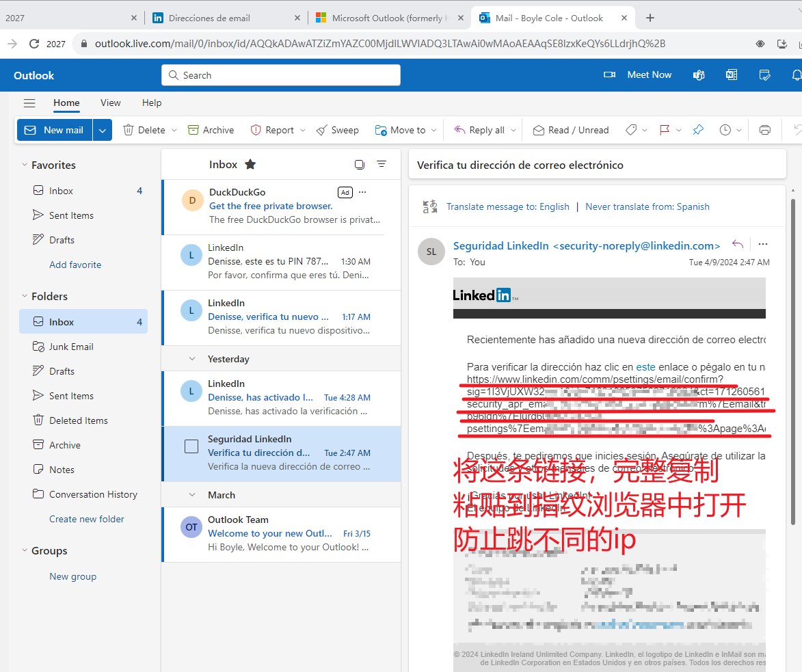Toggle the Inbox favorite star

(250, 164)
